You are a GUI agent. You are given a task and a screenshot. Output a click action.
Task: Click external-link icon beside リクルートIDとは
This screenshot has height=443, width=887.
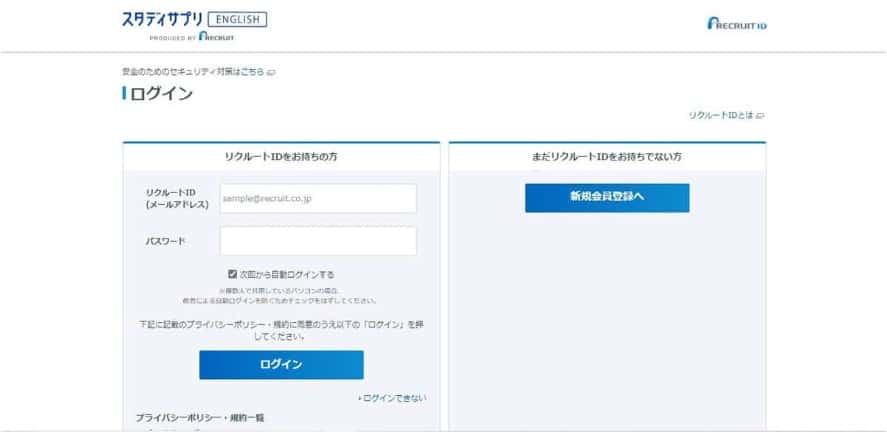tap(760, 116)
